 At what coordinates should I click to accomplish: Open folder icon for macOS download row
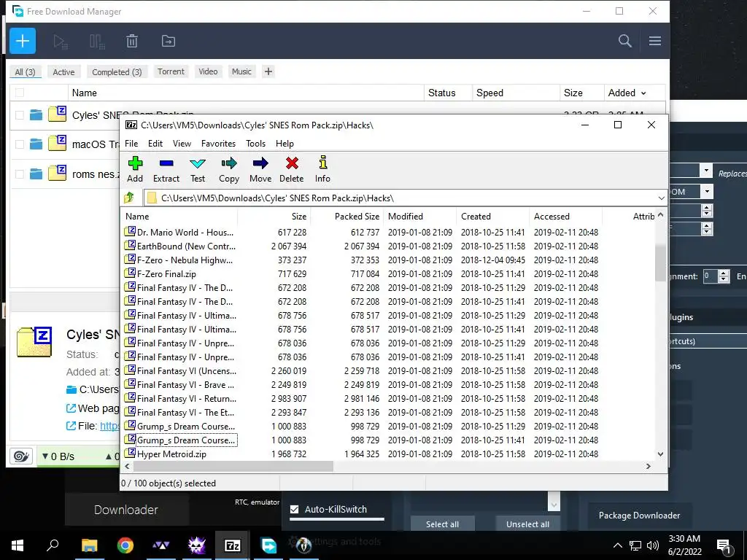(36, 144)
